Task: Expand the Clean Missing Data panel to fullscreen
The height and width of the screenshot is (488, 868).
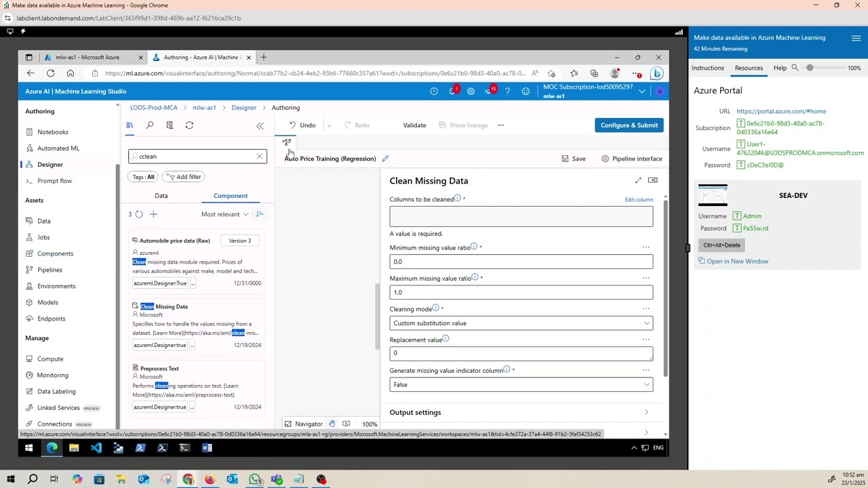Action: (638, 180)
